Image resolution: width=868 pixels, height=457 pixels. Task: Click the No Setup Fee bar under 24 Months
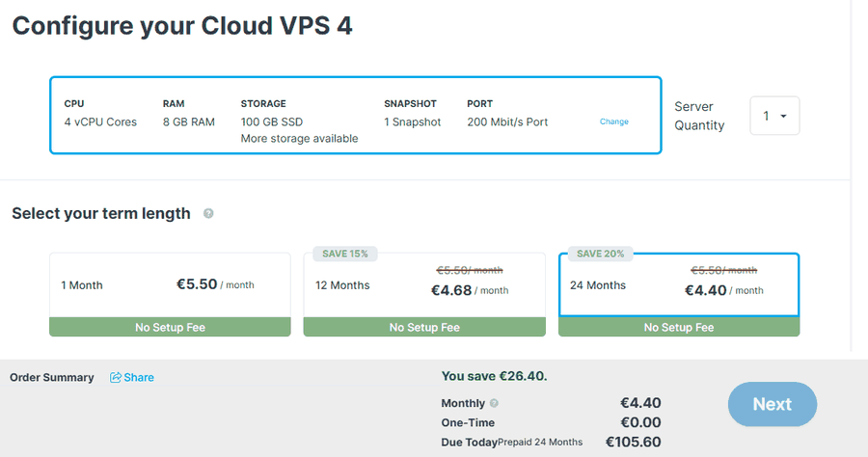(x=679, y=327)
